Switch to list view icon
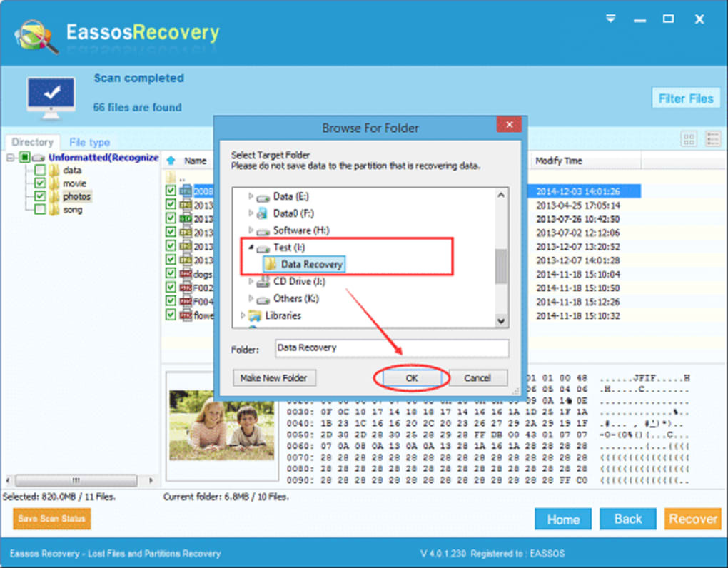728x568 pixels. point(712,138)
